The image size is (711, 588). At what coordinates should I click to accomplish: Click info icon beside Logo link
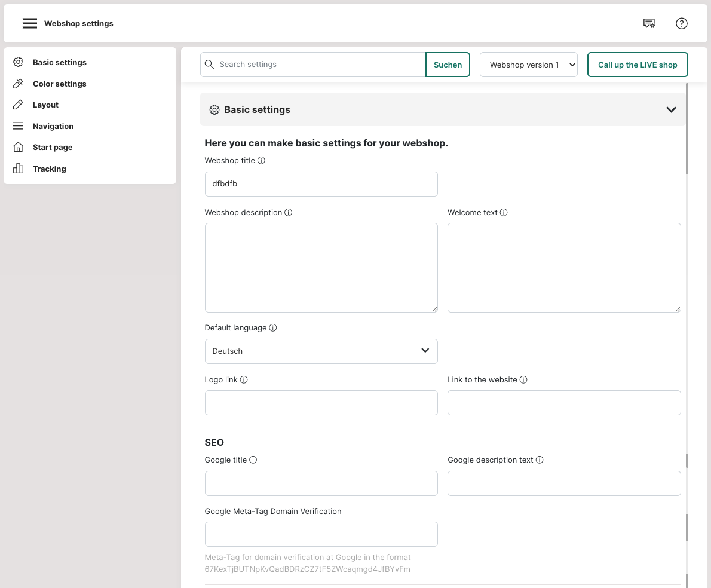(244, 380)
